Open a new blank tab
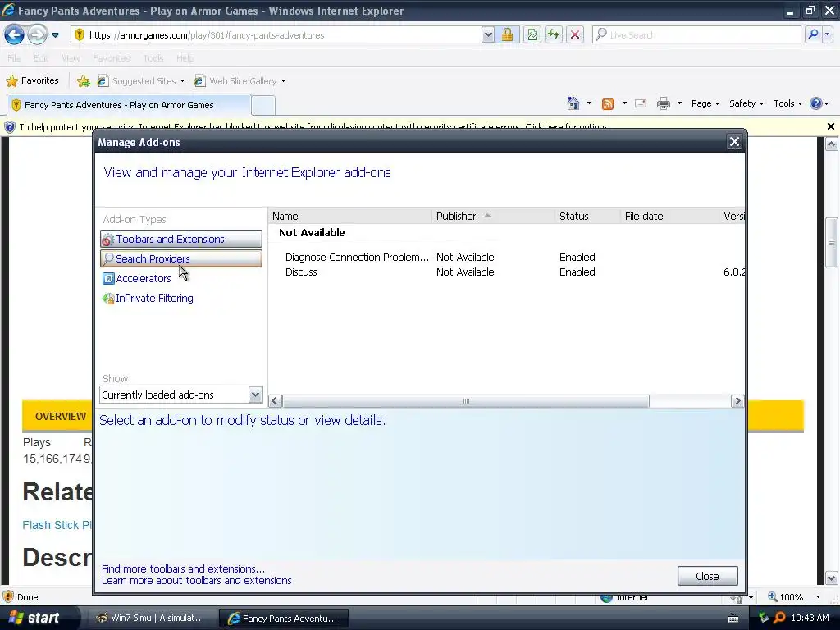Image resolution: width=840 pixels, height=630 pixels. (x=263, y=106)
